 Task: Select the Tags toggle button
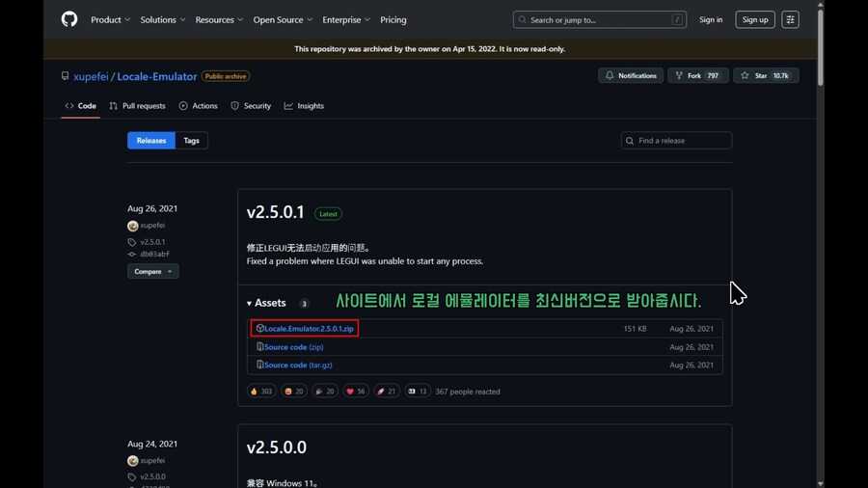tap(191, 141)
